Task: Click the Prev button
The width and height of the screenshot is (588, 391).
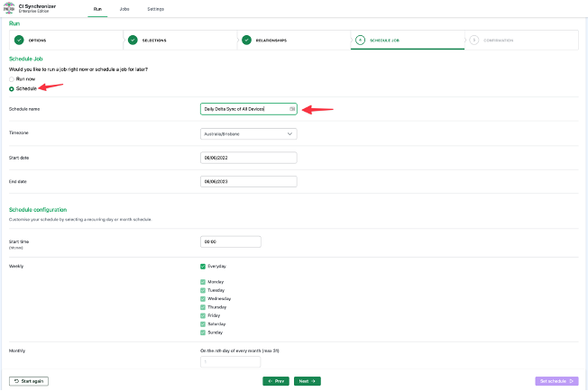Action: tap(276, 381)
